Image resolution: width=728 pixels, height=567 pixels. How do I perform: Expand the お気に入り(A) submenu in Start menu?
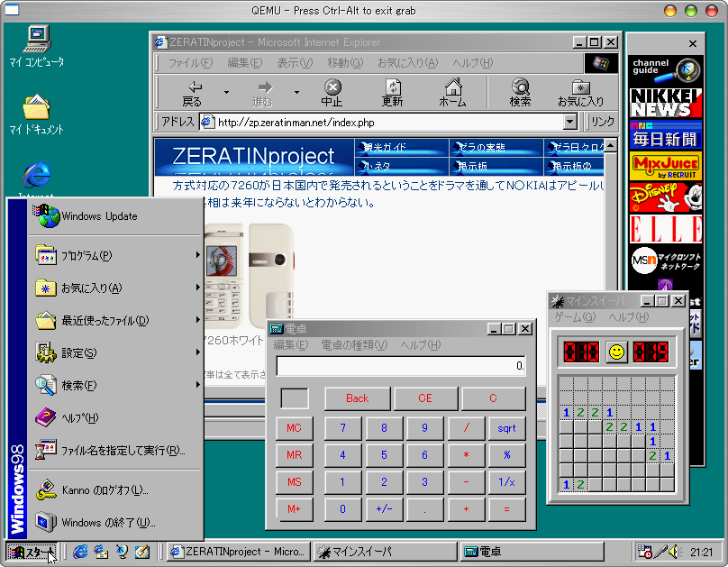116,288
